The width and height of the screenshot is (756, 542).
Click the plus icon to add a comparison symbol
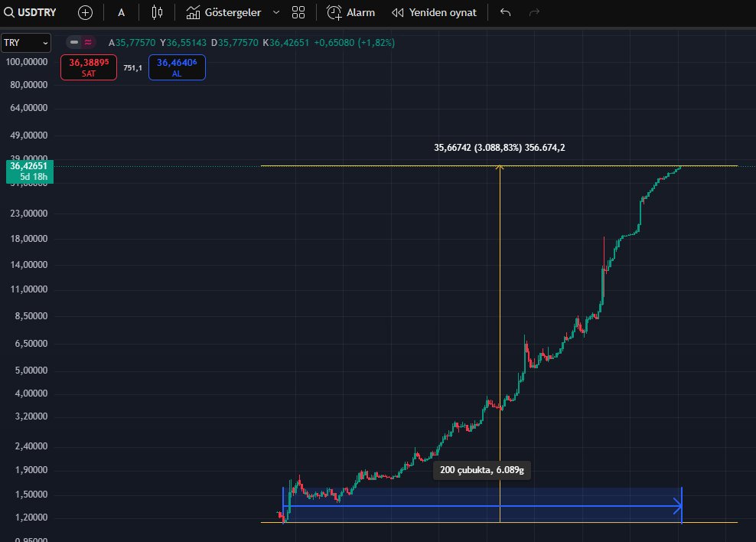[86, 12]
